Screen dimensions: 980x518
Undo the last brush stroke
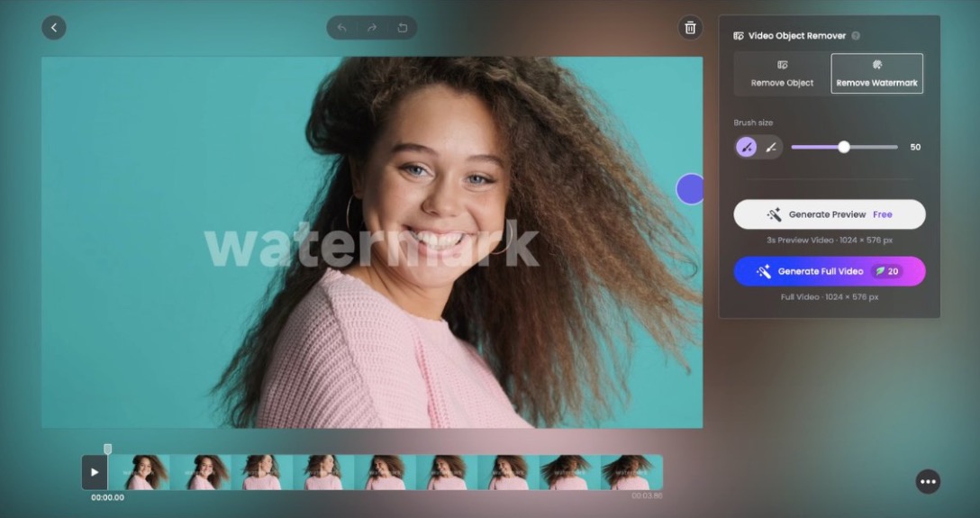342,28
